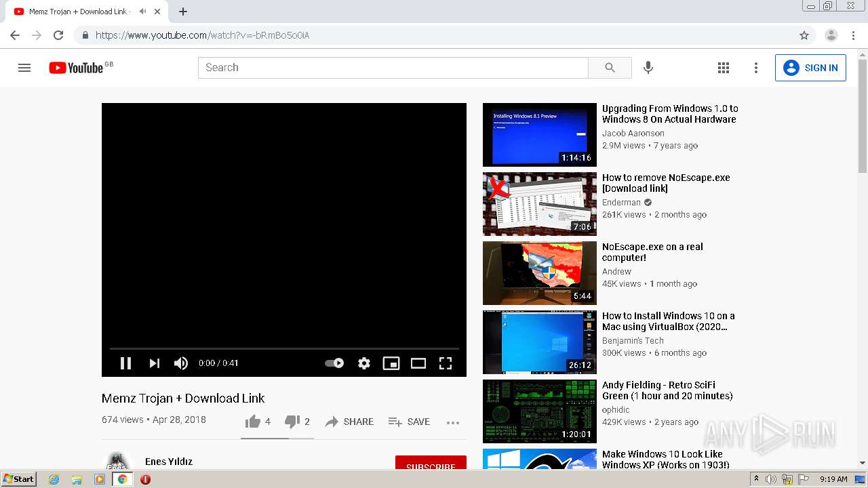This screenshot has height=488, width=868.
Task: Open player settings gear
Action: tap(364, 363)
